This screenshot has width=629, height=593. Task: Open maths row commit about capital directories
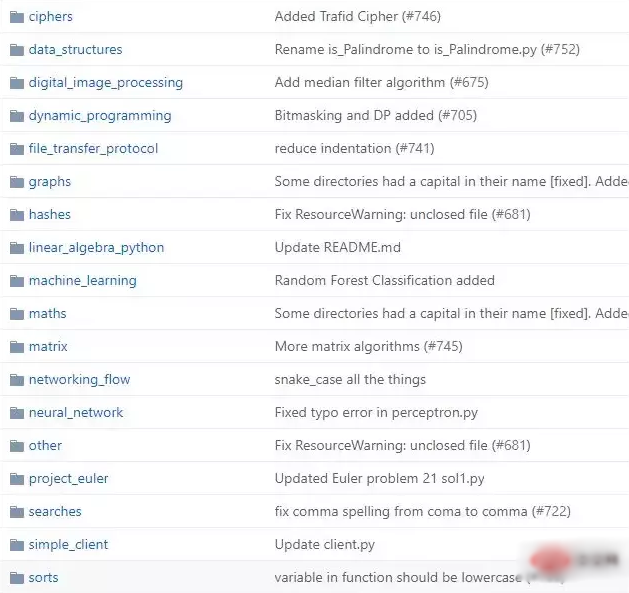point(452,313)
